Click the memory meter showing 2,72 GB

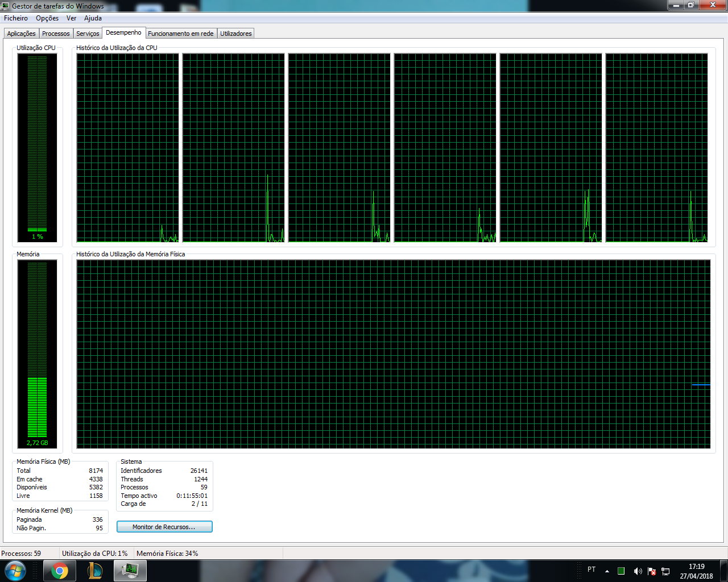click(37, 354)
